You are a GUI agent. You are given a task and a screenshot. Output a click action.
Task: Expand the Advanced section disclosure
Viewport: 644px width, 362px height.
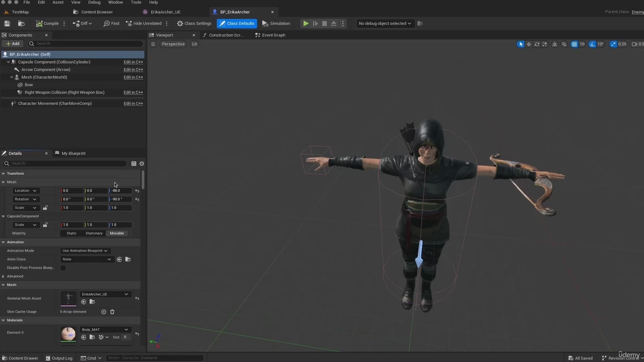(x=4, y=276)
